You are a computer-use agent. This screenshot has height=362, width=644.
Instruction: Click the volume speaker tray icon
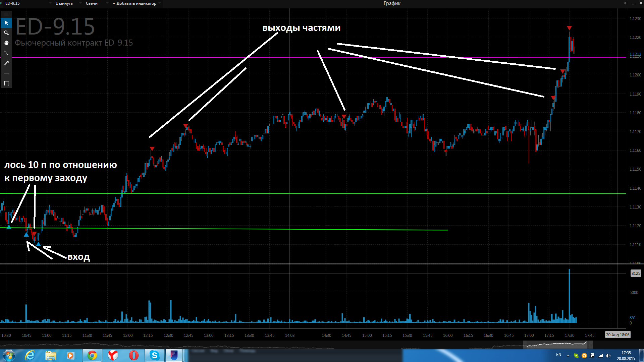click(x=608, y=356)
